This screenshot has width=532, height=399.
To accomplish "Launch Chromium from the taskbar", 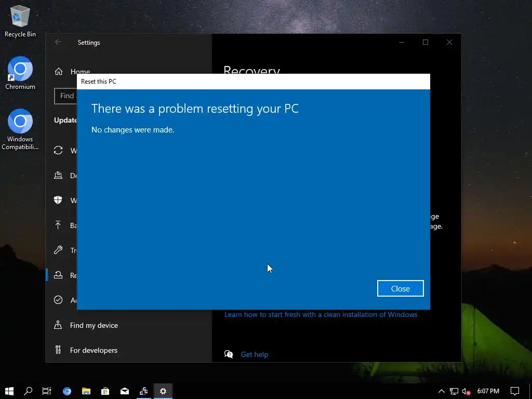I will [67, 391].
